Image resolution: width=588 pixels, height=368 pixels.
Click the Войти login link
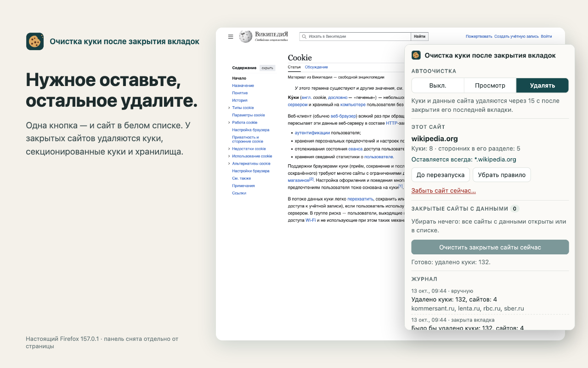point(546,36)
